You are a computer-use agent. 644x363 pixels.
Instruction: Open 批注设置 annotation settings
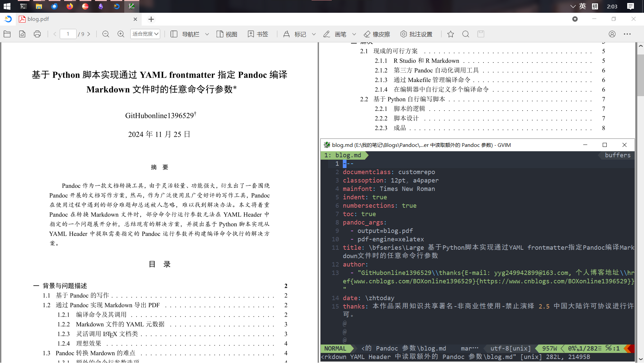tap(416, 34)
